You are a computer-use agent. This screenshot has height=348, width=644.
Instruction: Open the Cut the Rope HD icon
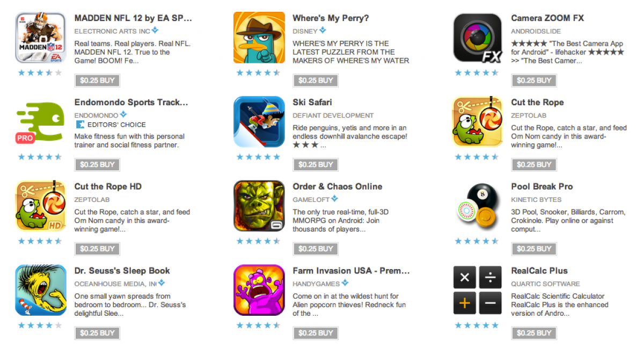(41, 206)
